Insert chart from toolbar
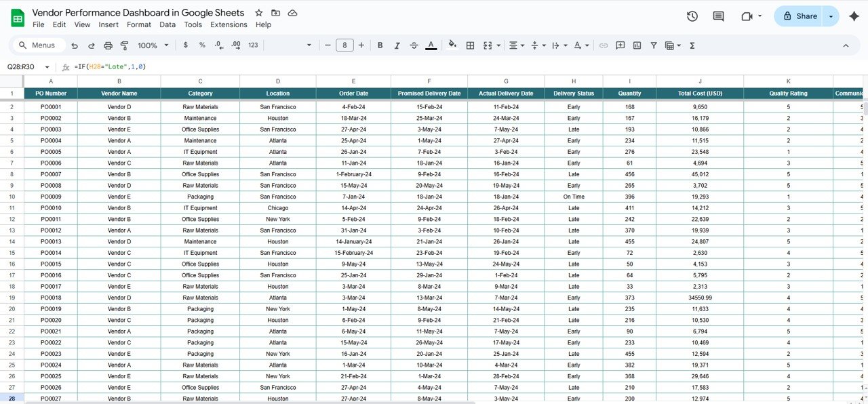 pos(637,45)
